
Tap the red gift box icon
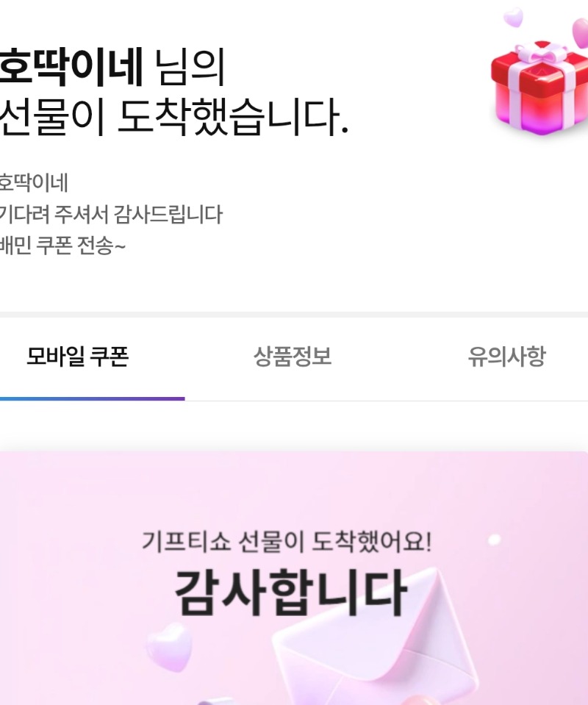coord(539,87)
